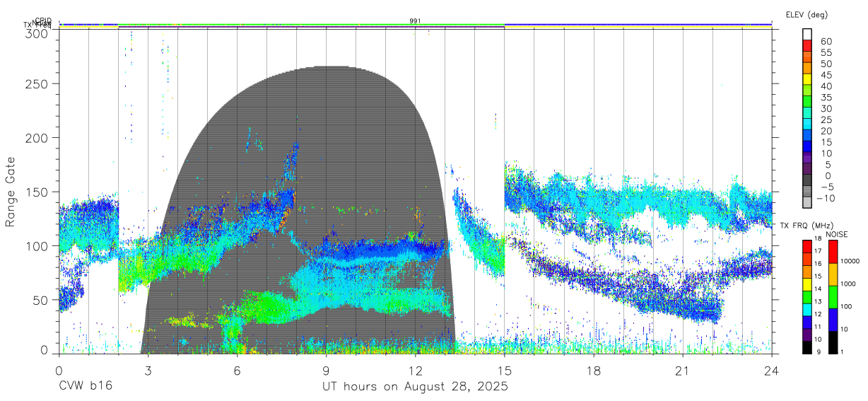Click the red ELEV swatch between 60 and 55
The width and height of the screenshot is (868, 401).
(x=808, y=45)
